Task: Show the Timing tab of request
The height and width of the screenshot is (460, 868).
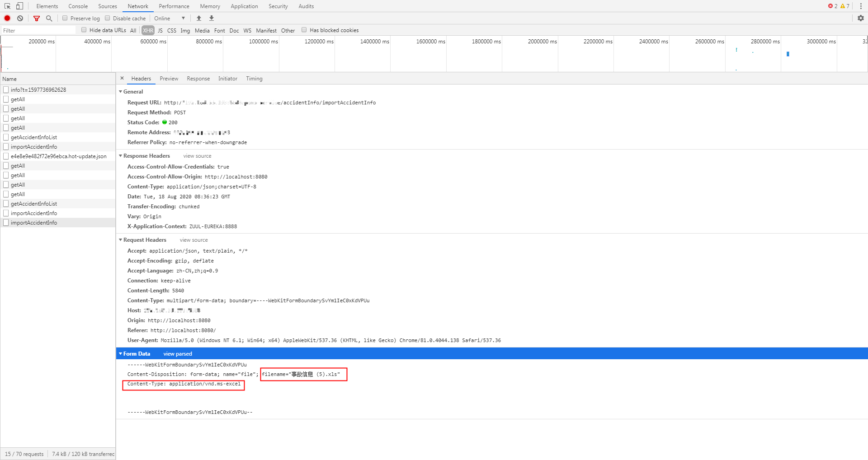Action: point(254,78)
